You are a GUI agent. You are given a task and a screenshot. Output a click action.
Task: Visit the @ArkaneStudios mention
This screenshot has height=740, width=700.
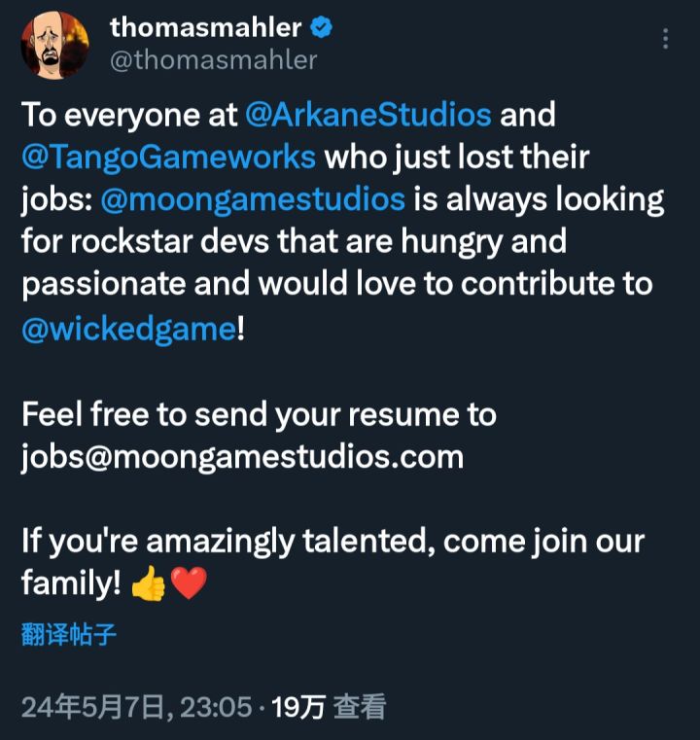point(368,115)
